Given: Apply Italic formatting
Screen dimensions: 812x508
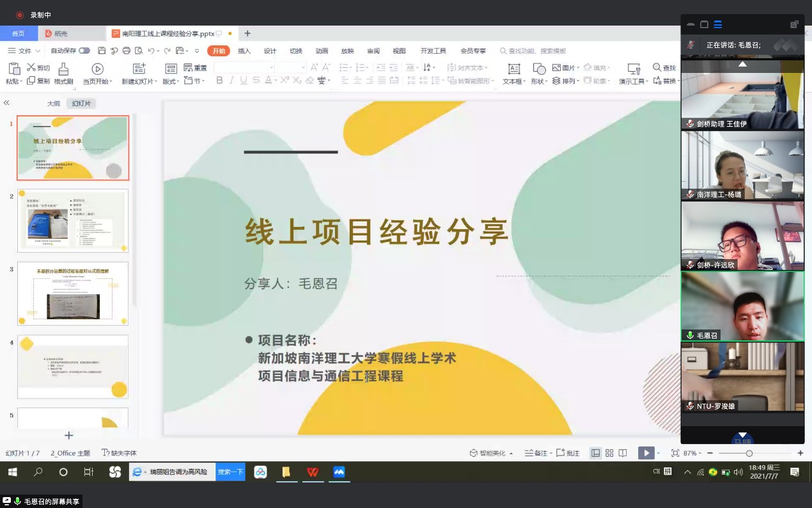Looking at the screenshot, I should [x=231, y=81].
